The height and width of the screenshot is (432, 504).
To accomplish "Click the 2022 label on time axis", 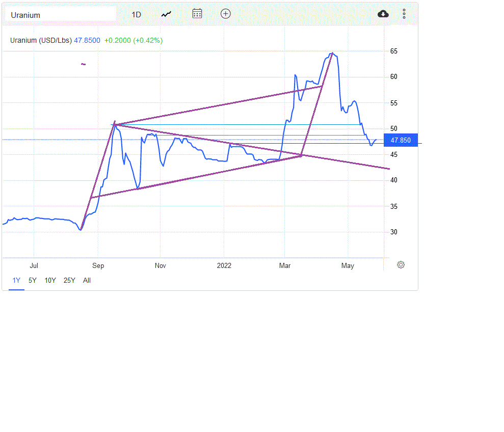I will pyautogui.click(x=224, y=265).
